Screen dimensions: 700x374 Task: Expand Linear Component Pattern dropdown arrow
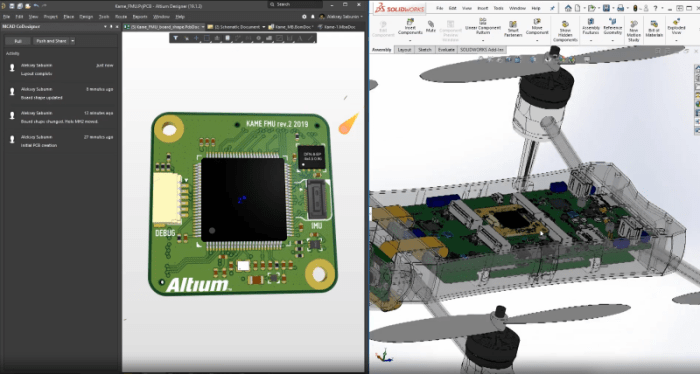point(483,40)
